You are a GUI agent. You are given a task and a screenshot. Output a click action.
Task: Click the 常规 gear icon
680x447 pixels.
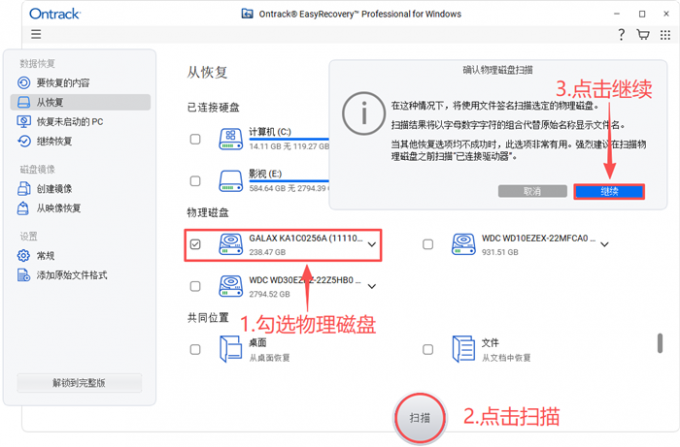[x=23, y=255]
